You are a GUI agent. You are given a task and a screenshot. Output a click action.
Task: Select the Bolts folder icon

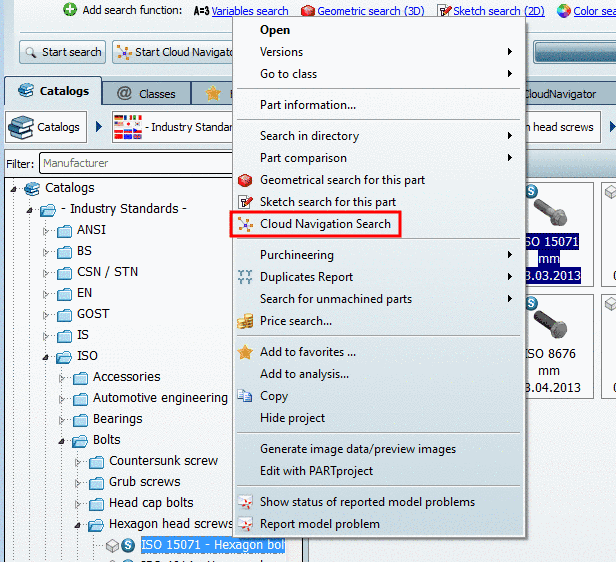point(80,441)
